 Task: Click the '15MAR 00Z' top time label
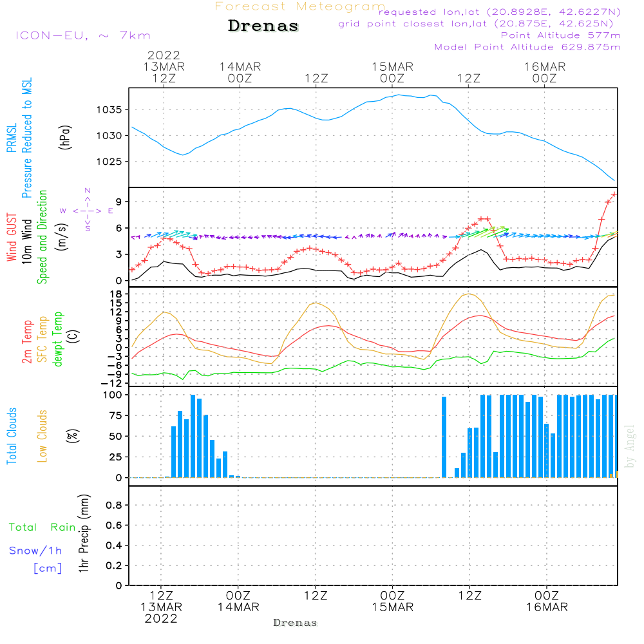pos(392,72)
